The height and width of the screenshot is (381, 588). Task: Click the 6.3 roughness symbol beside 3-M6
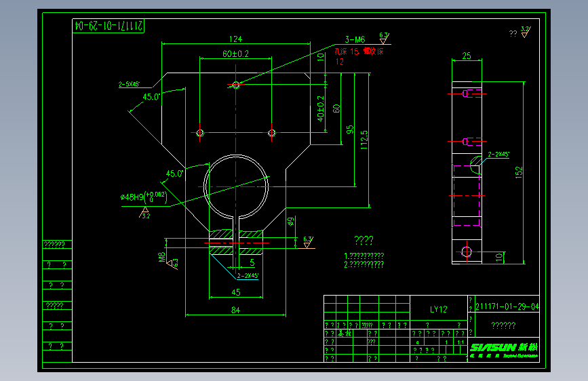click(384, 38)
